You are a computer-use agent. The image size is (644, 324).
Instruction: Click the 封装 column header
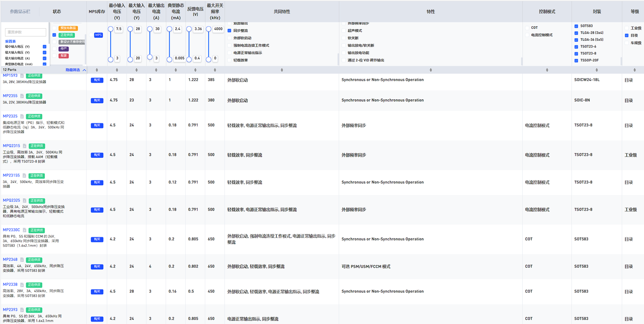pyautogui.click(x=597, y=11)
